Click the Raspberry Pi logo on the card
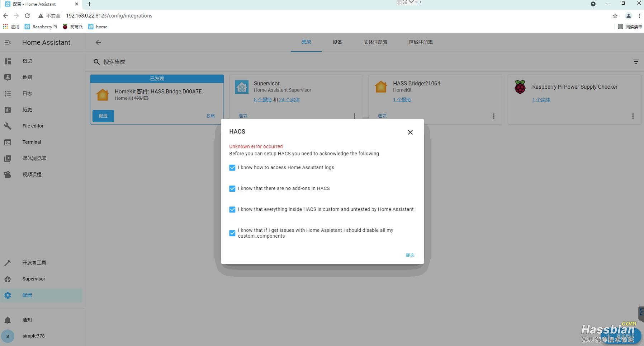 tap(520, 87)
